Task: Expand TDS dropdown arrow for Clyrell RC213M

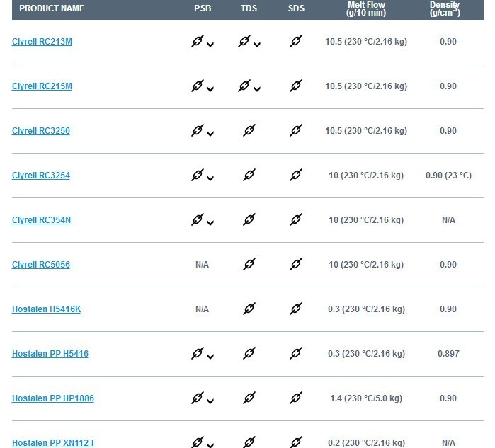Action: tap(257, 45)
